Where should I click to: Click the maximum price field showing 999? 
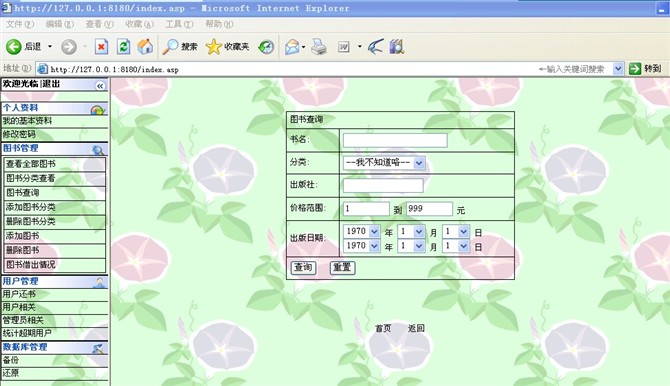429,209
